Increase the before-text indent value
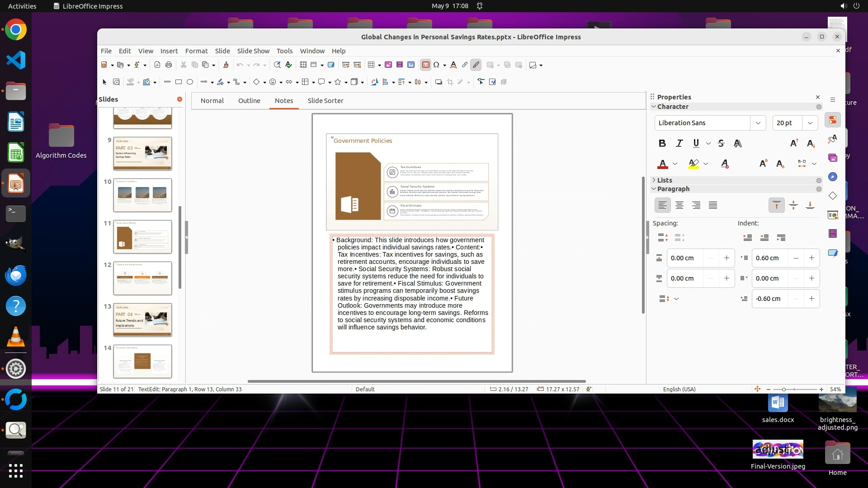This screenshot has height=488, width=868. 811,258
